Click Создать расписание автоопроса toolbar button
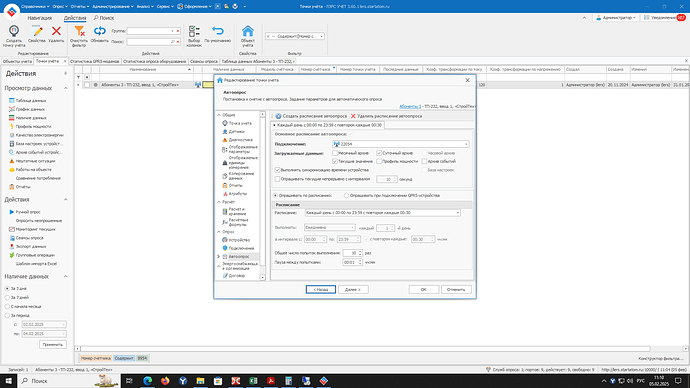 [311, 116]
